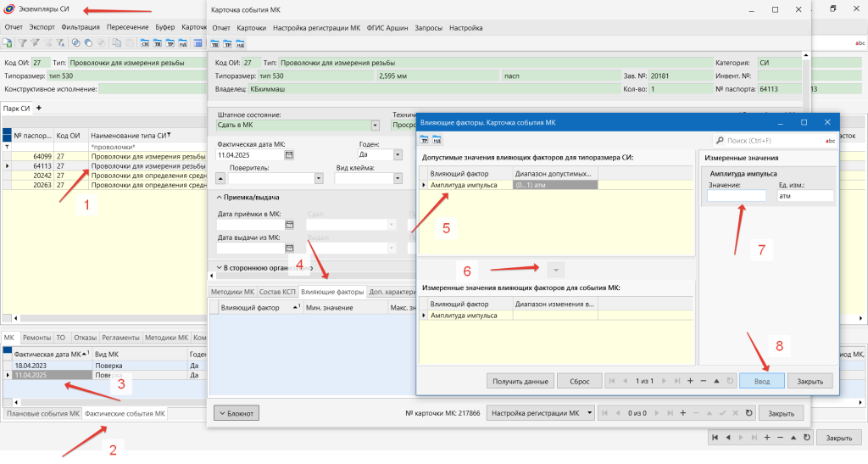The image size is (868, 464).
Task: Collapse the Приемка/выдача section
Action: coord(220,197)
